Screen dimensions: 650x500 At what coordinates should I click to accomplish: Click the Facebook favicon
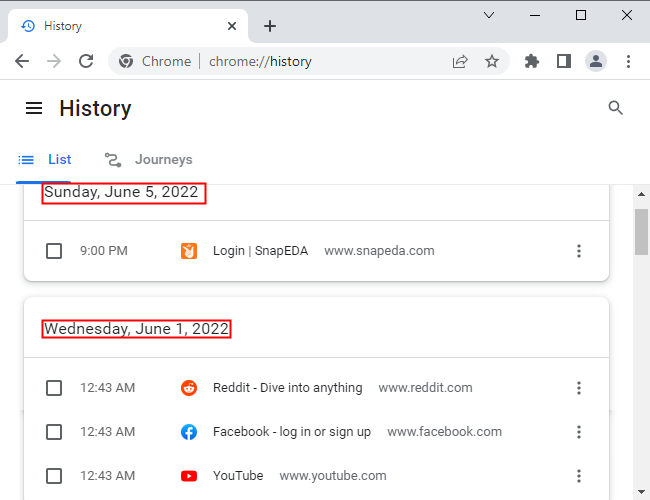189,432
